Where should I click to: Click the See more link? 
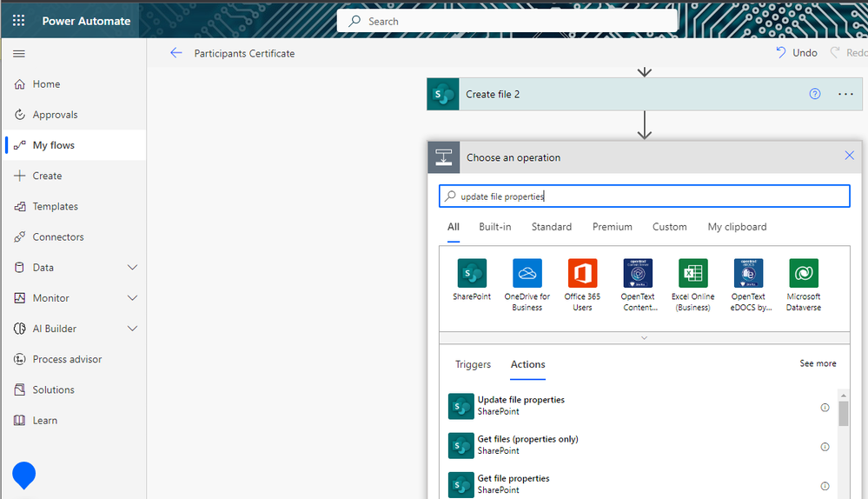pos(818,363)
